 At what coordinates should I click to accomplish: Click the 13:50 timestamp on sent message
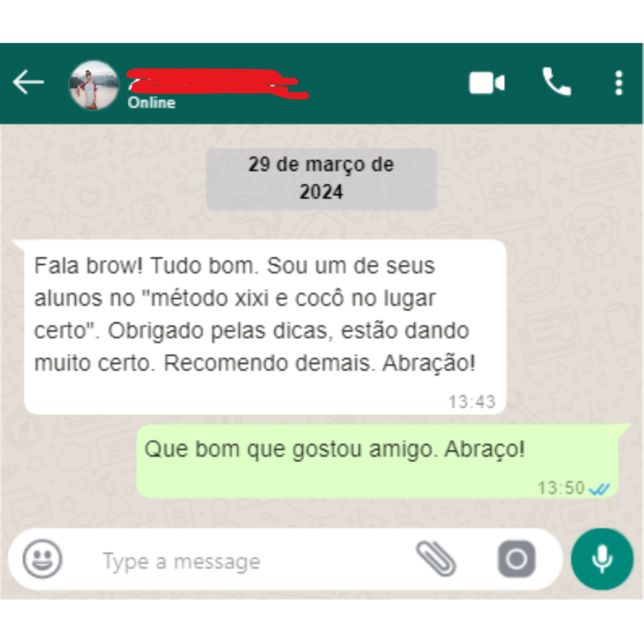pos(561,488)
